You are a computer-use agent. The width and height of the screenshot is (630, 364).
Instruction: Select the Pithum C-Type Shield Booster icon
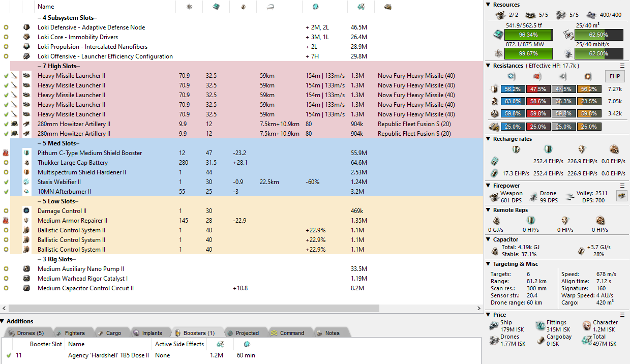click(27, 153)
